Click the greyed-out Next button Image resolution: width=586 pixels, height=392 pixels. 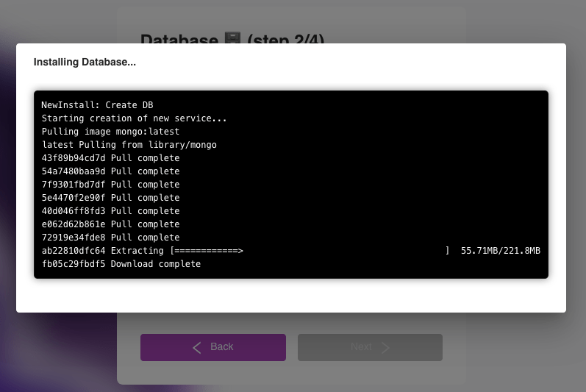click(370, 347)
